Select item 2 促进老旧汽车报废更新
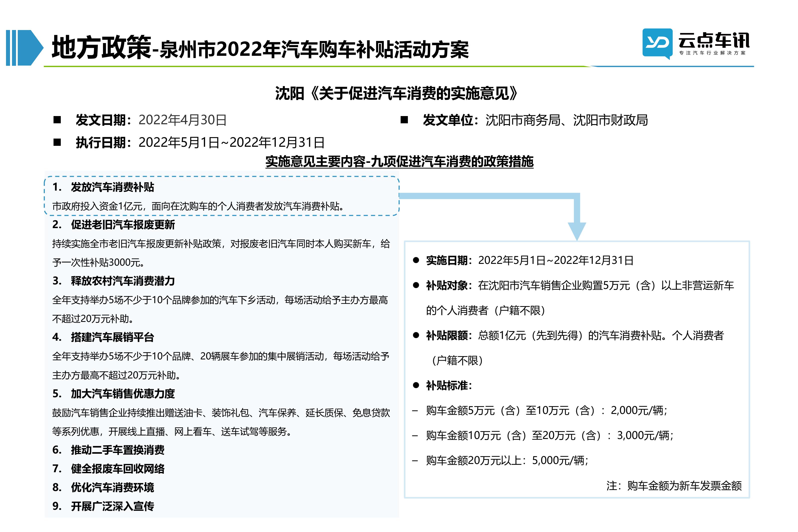Image resolution: width=798 pixels, height=532 pixels. coord(114,225)
